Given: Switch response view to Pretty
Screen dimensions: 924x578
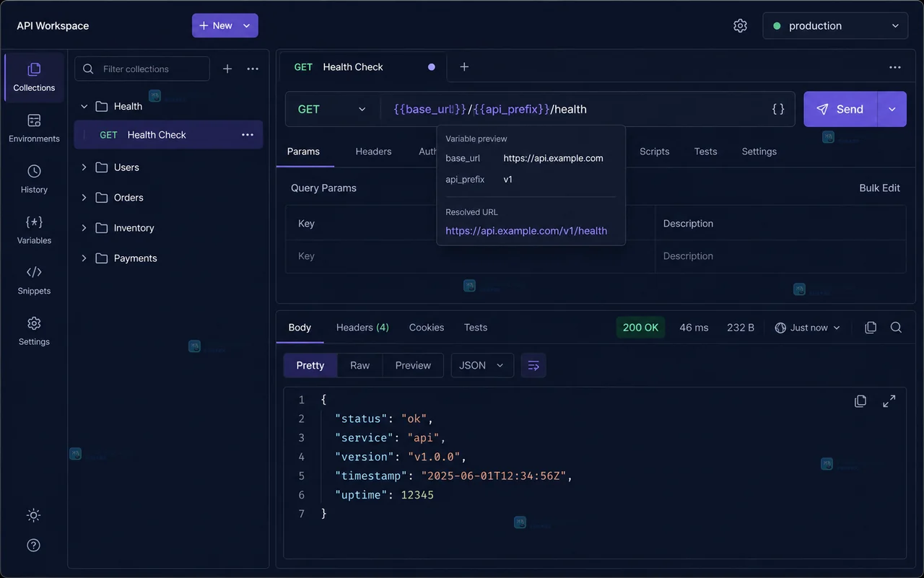Looking at the screenshot, I should pyautogui.click(x=310, y=366).
